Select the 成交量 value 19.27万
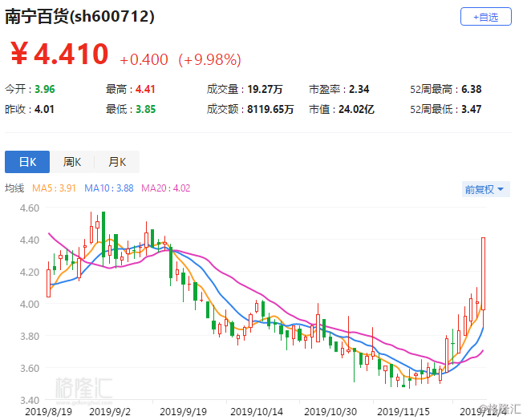527x420 pixels. [265, 89]
